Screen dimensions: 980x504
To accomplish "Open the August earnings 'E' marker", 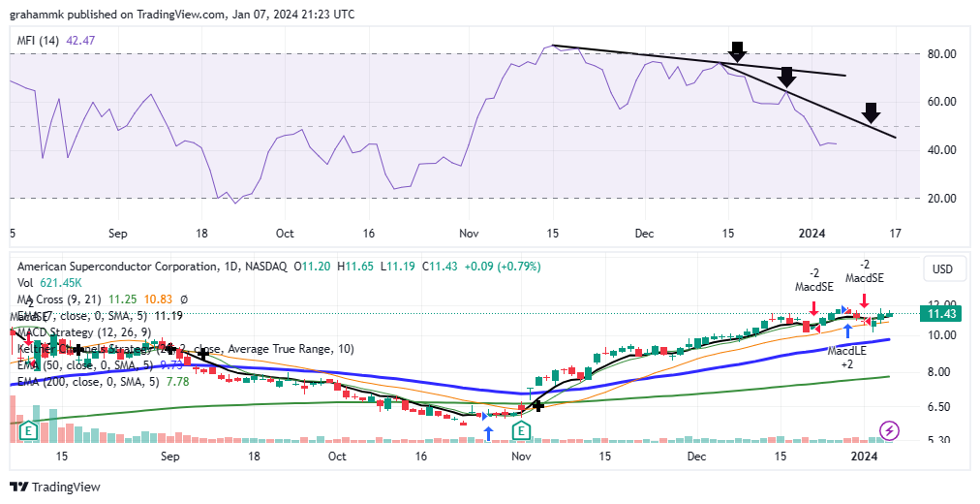I will [x=28, y=431].
